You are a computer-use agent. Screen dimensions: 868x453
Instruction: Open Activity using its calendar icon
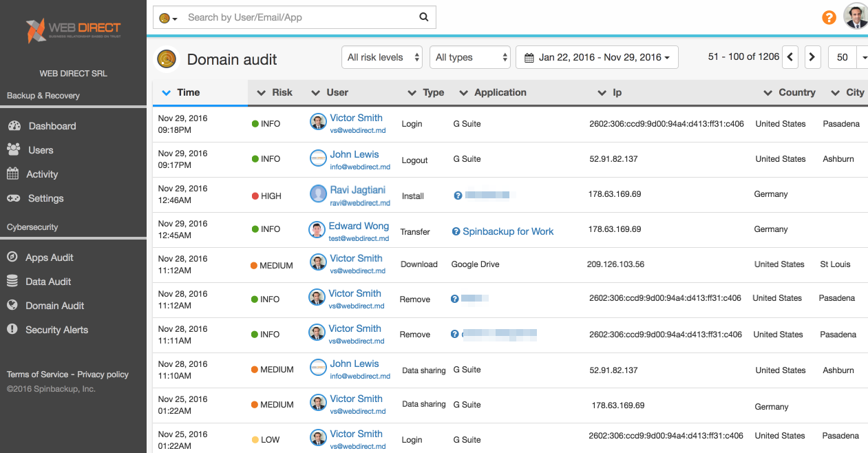point(14,173)
